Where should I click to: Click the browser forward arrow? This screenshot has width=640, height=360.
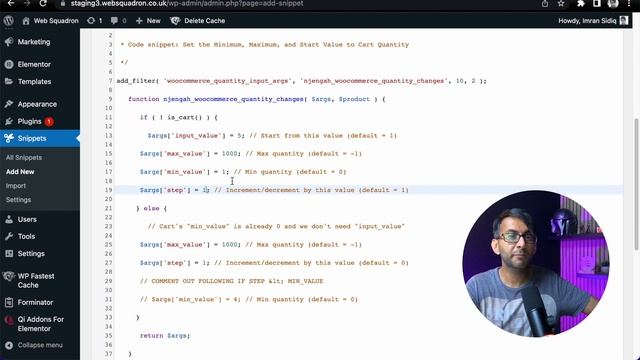pos(27,3)
